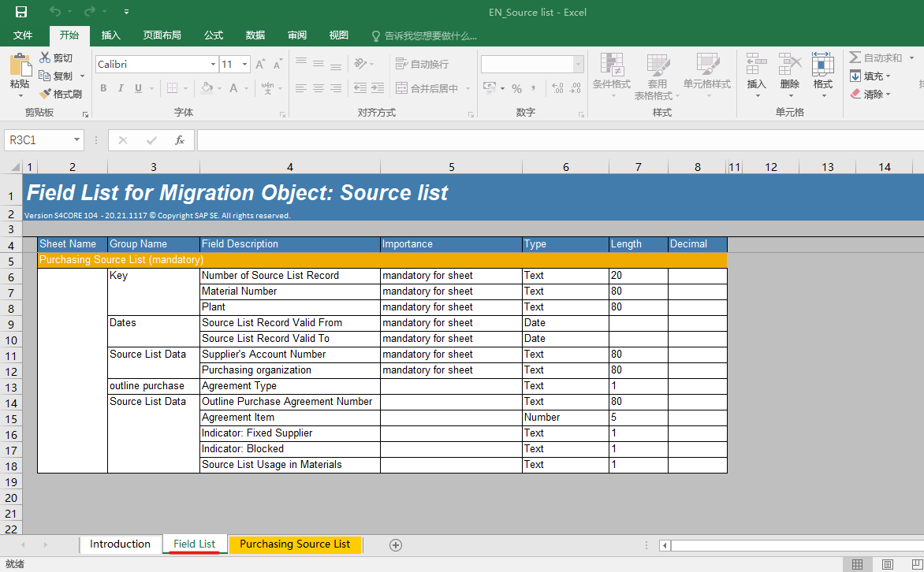Switch to the Page Layout (页面布局) tab

(162, 35)
